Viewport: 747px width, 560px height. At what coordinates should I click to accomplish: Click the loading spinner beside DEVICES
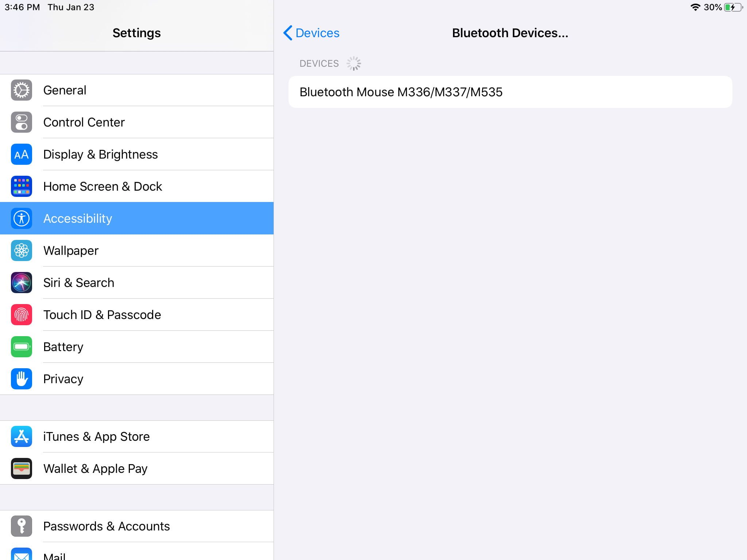[354, 63]
